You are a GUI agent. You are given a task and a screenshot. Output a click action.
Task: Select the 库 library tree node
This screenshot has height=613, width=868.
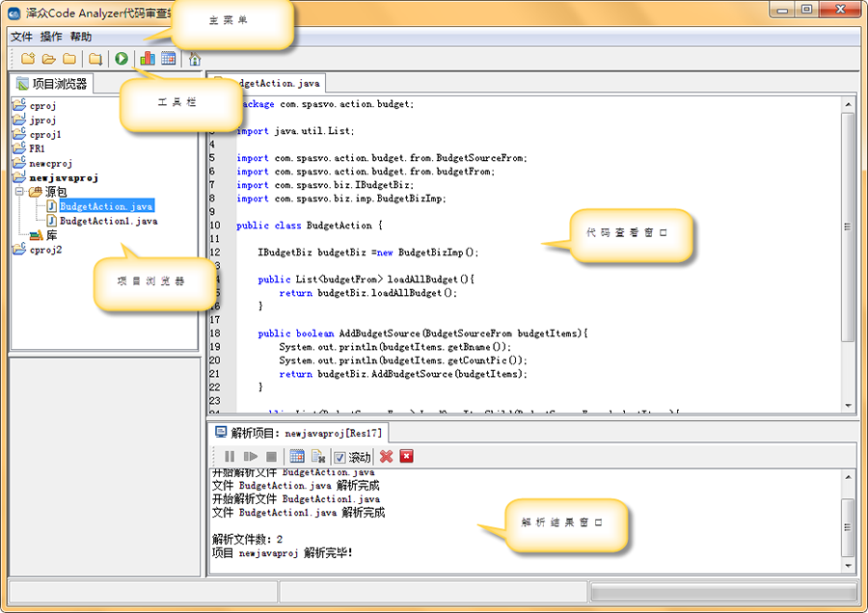pos(51,235)
